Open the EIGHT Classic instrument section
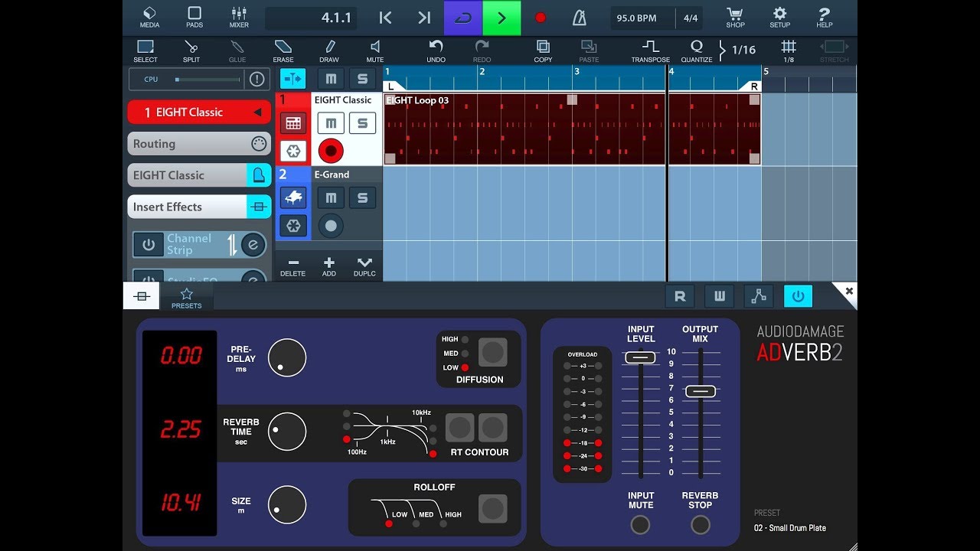Image resolution: width=980 pixels, height=551 pixels. pos(199,175)
